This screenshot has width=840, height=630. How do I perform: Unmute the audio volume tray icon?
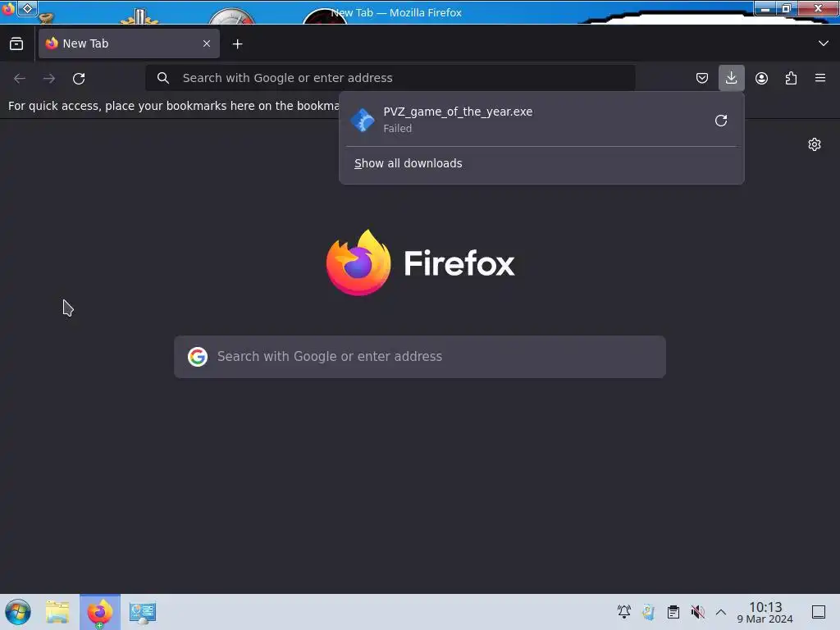(x=697, y=612)
